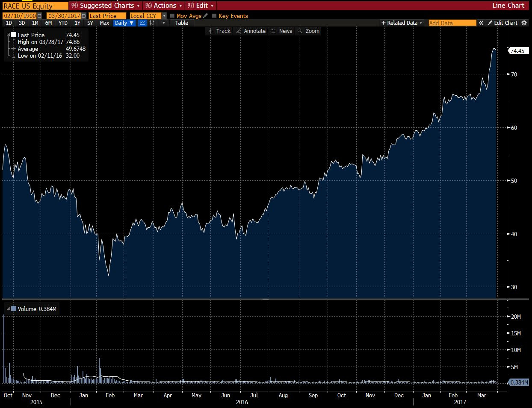Click the High on 03/28/17 legend row
Viewport: 532px width, 408px height.
[x=48, y=42]
